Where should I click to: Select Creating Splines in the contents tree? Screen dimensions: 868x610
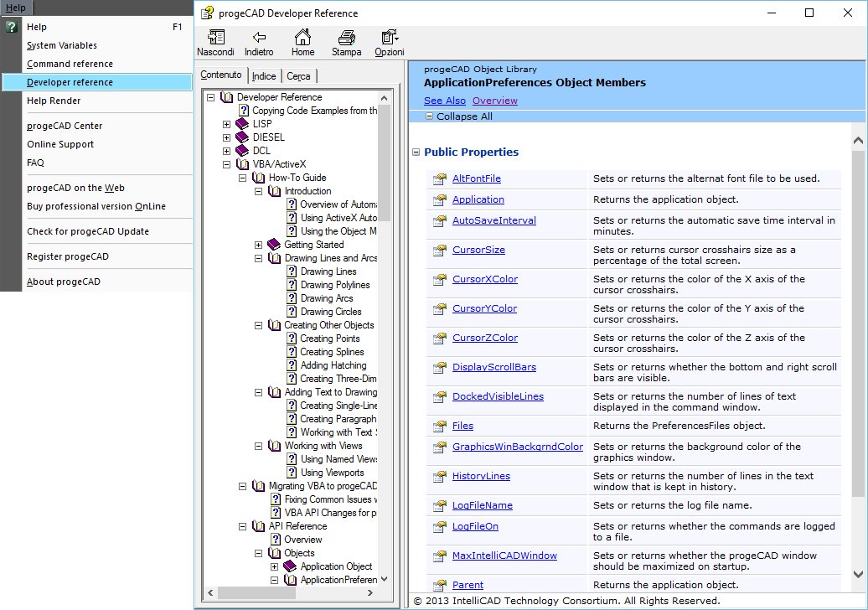(x=330, y=352)
